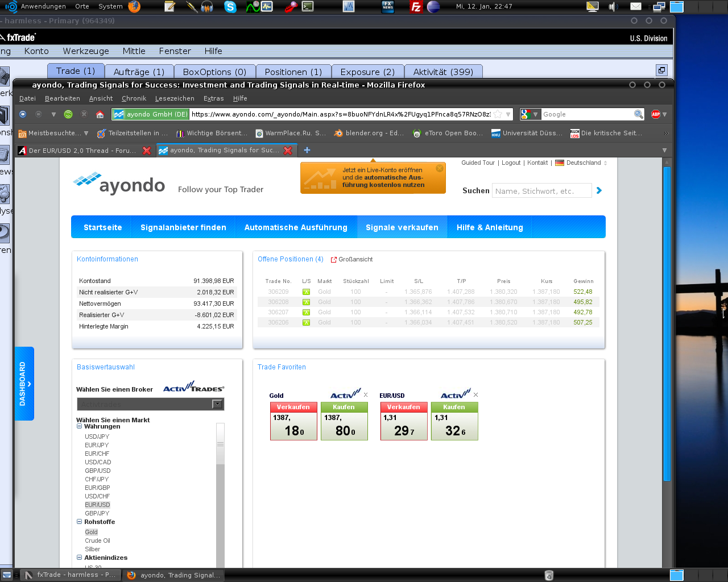Go back with Firefox back arrow
Screen dimensions: 728x582
point(23,114)
